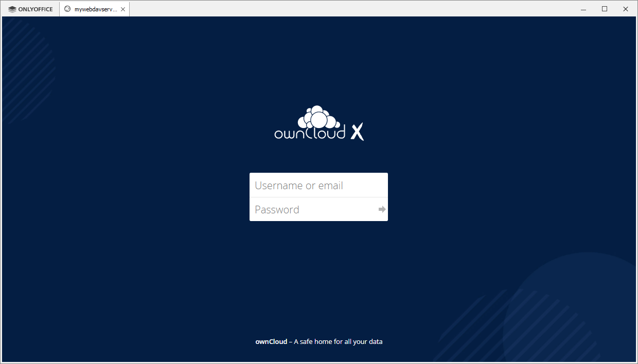Maximize the application window
This screenshot has height=364, width=638.
click(x=605, y=9)
